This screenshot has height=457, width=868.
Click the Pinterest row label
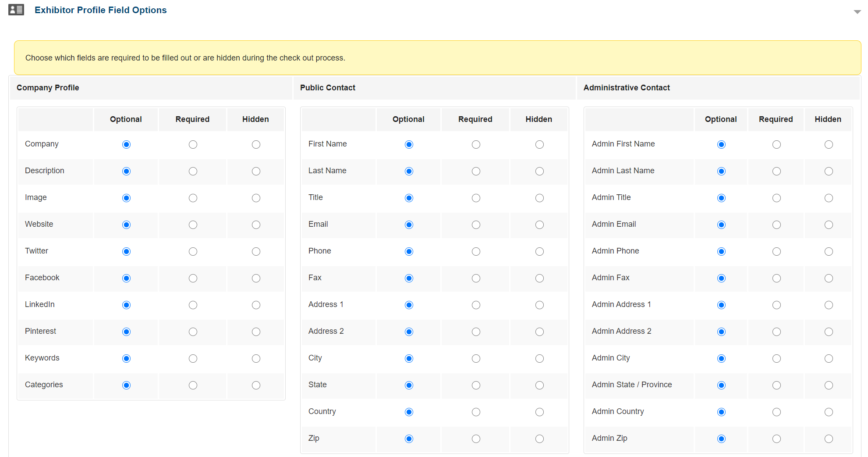click(x=40, y=331)
